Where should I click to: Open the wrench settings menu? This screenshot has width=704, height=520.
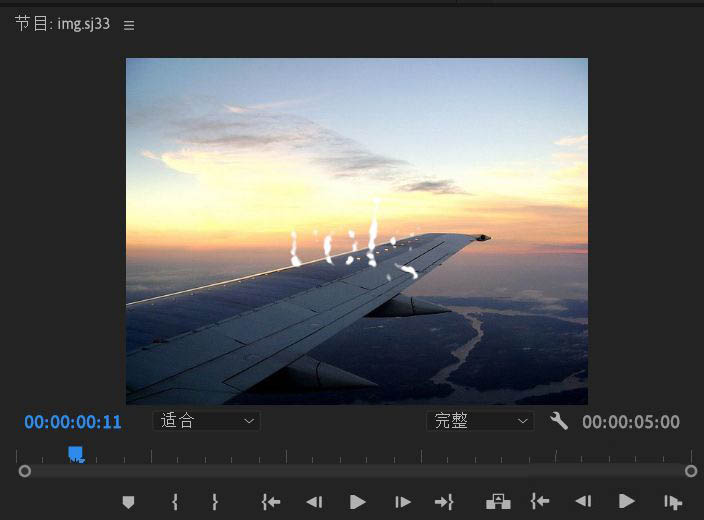(559, 421)
